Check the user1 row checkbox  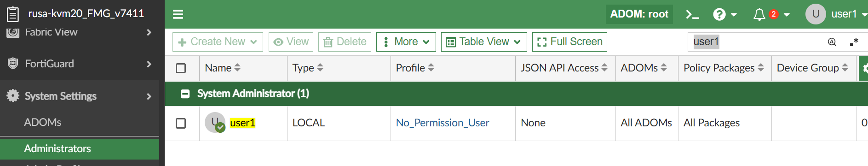point(181,123)
